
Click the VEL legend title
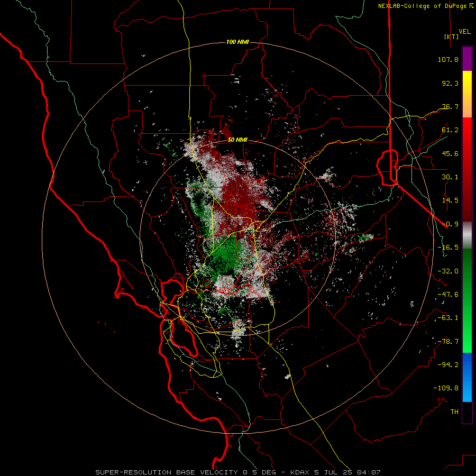pyautogui.click(x=464, y=32)
